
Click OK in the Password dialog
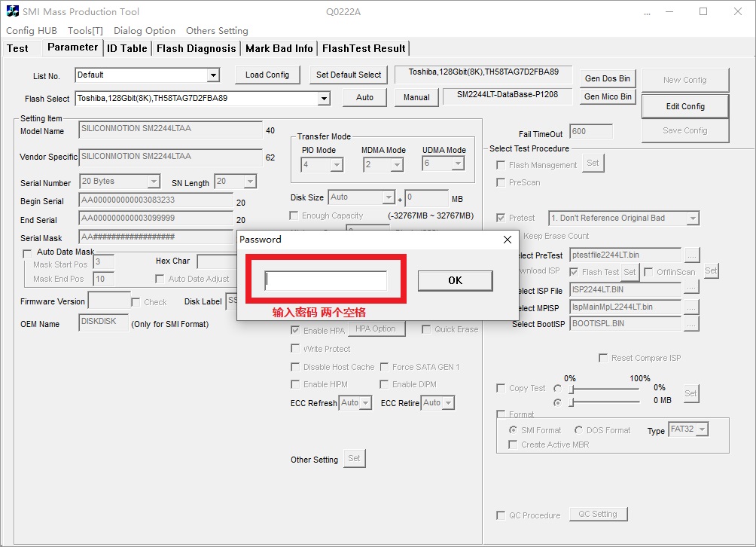coord(455,280)
